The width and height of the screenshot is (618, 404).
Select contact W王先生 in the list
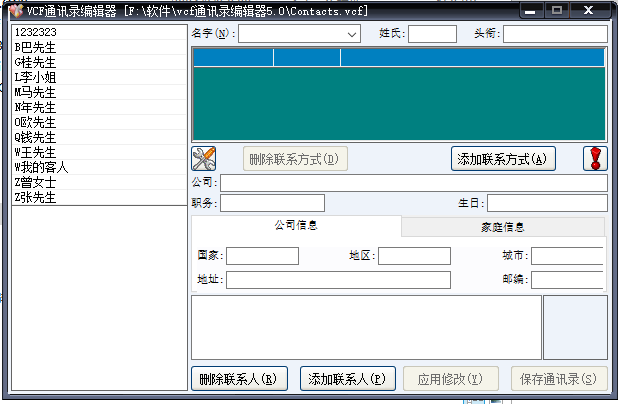pos(99,152)
